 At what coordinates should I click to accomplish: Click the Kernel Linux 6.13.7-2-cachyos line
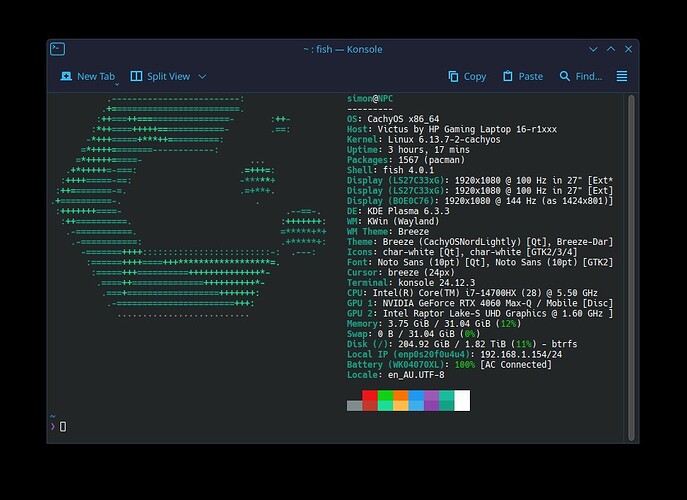(423, 139)
